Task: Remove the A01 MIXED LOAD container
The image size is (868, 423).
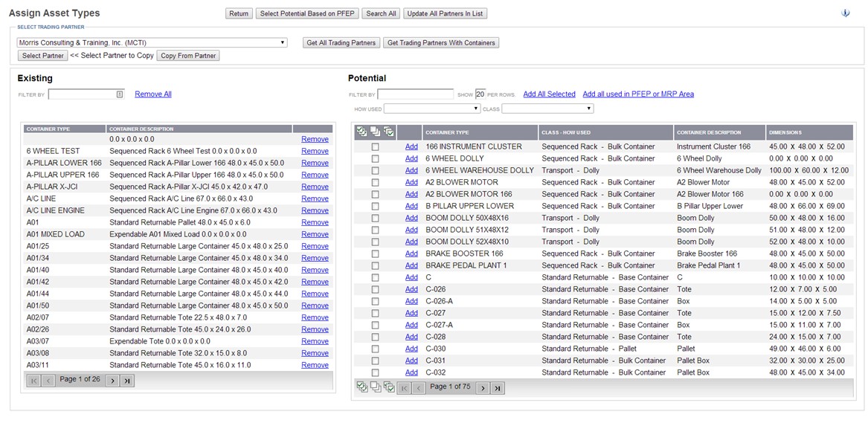Action: [315, 234]
